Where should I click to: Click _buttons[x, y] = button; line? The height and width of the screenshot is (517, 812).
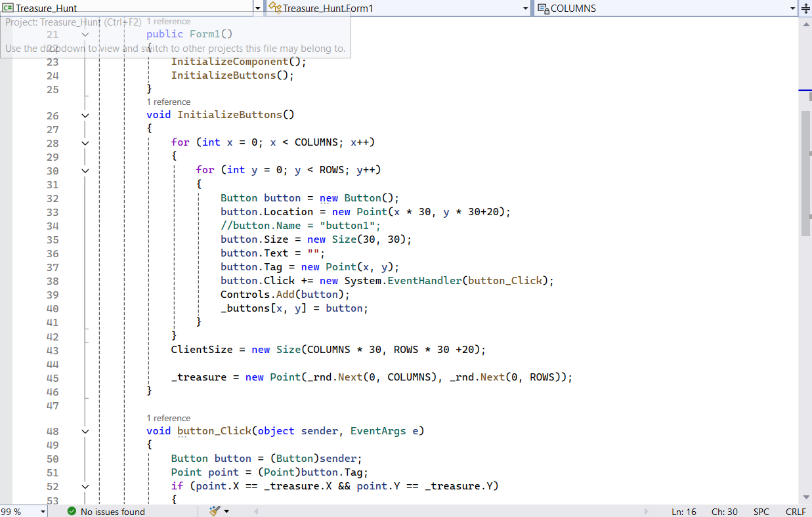click(x=294, y=308)
